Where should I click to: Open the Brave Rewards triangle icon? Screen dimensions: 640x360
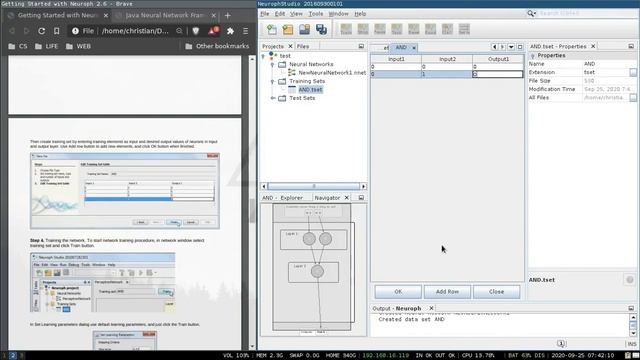point(213,31)
